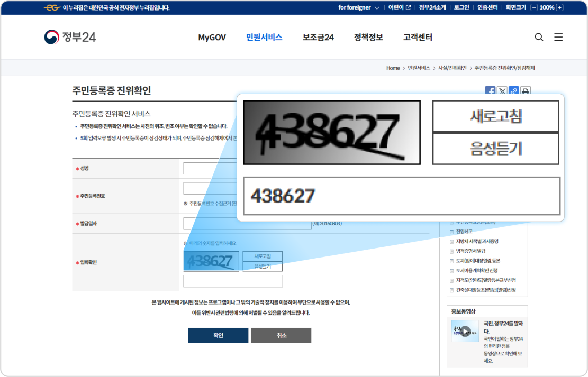Click the 확인 confirm button

coord(218,335)
